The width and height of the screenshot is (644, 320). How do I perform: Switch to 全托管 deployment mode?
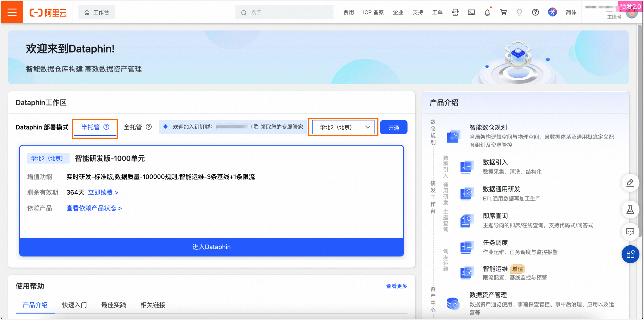(133, 127)
